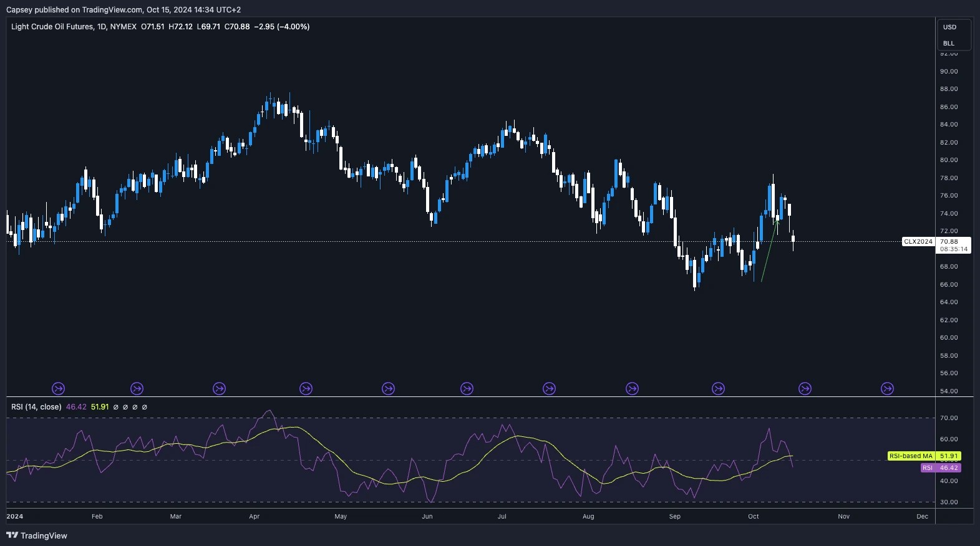Click the purple RSI scale label showing 46.42
This screenshot has width=980, height=546.
pos(940,467)
